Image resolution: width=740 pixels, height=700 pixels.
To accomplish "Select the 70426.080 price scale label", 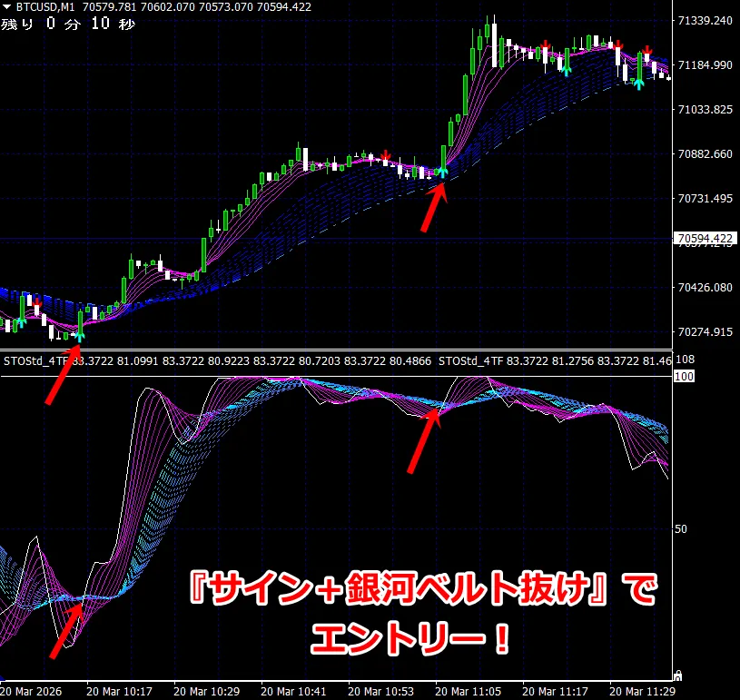I will (x=705, y=288).
